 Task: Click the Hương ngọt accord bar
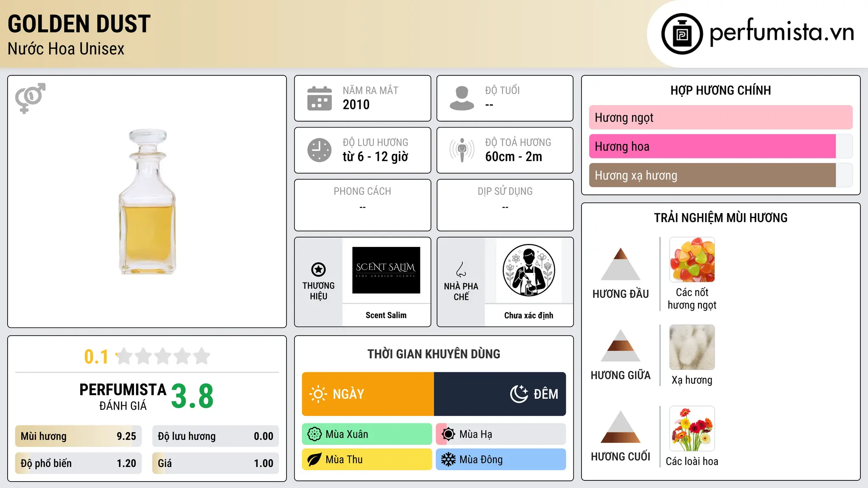[x=721, y=117]
